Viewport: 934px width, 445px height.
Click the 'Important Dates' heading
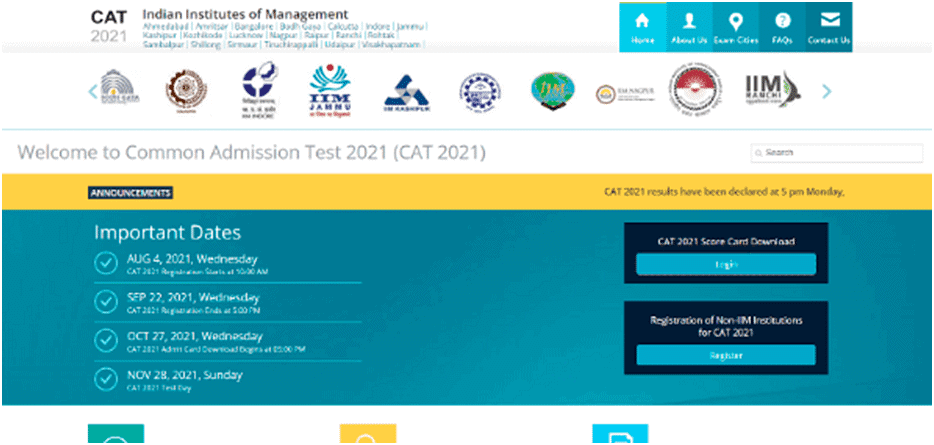[x=167, y=232]
